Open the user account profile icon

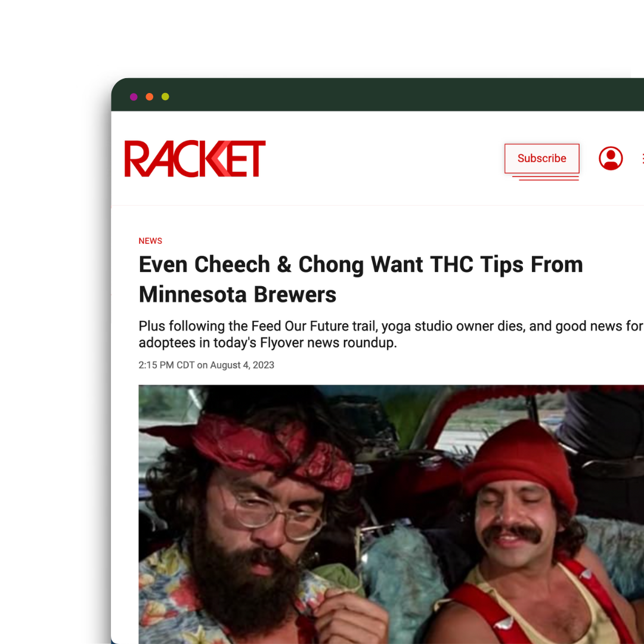(611, 158)
